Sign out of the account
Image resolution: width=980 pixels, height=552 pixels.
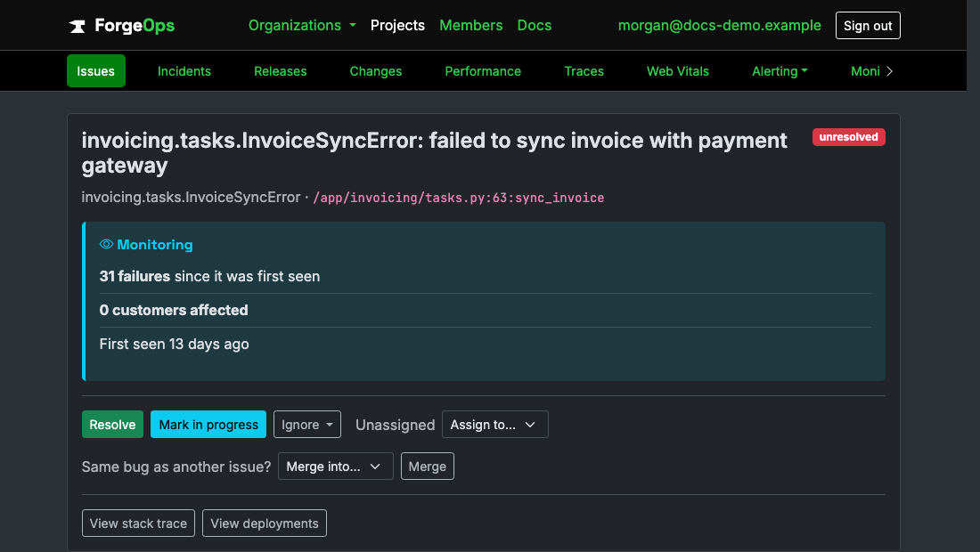(x=868, y=26)
